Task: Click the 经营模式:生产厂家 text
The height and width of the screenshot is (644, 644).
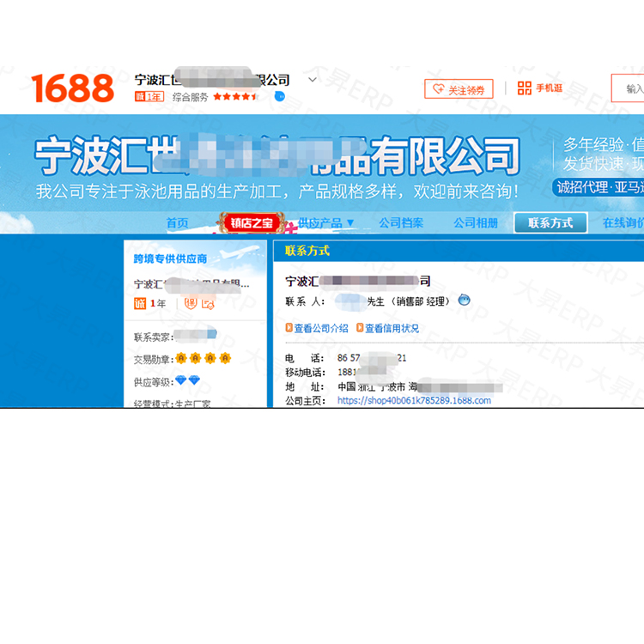Action: pos(172,404)
